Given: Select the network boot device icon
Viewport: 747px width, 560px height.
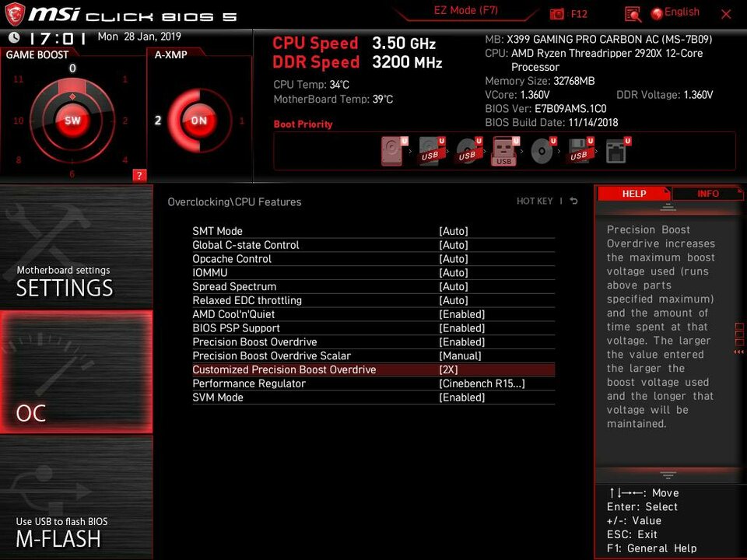Looking at the screenshot, I should (x=618, y=151).
